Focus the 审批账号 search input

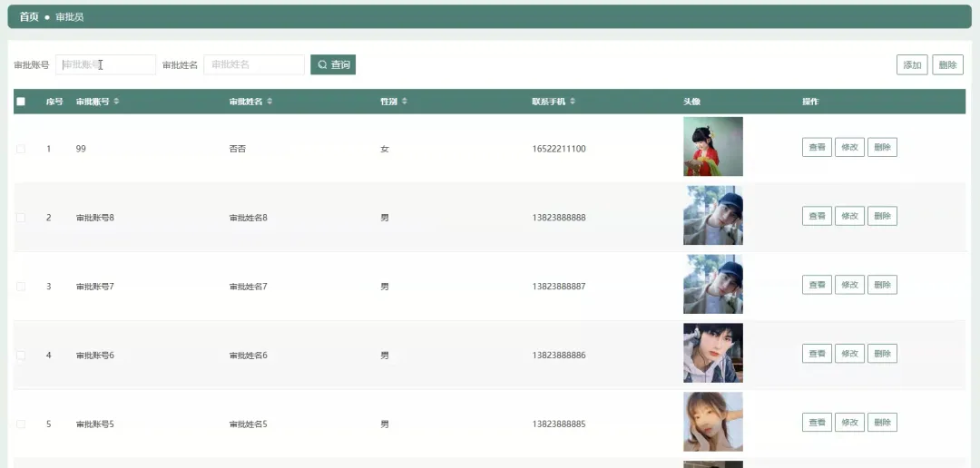(105, 64)
